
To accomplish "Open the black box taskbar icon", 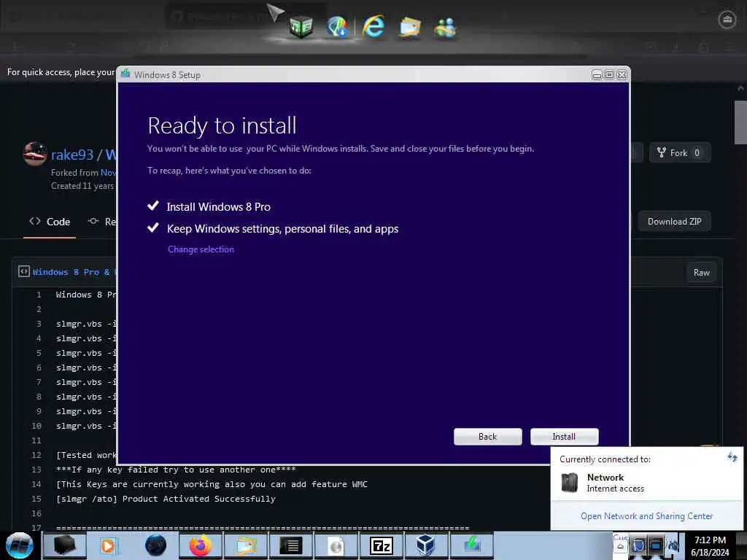I will pyautogui.click(x=65, y=545).
